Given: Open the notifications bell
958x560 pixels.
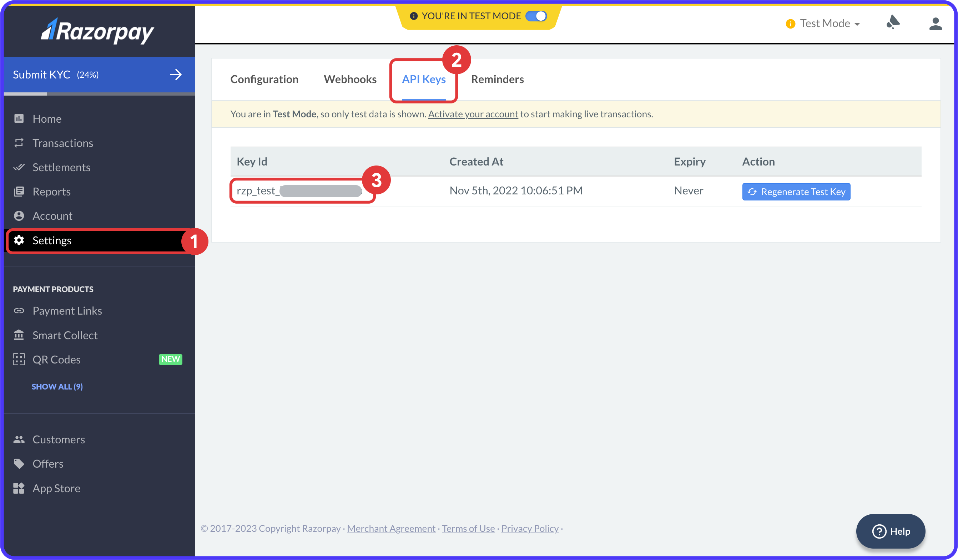Looking at the screenshot, I should click(x=893, y=23).
